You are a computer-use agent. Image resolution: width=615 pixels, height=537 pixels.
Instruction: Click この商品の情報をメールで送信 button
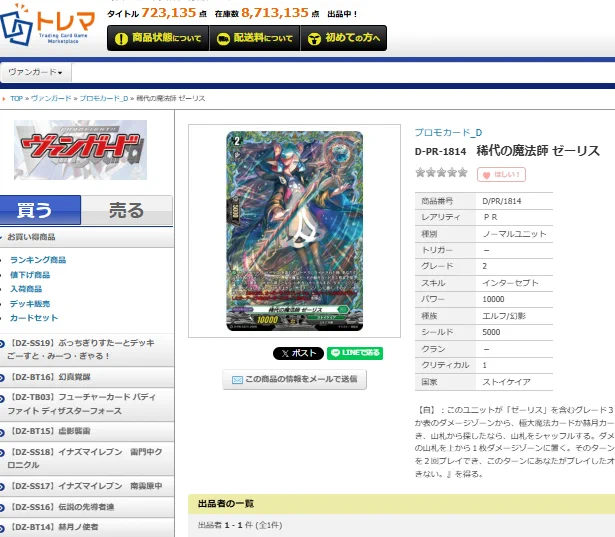click(x=295, y=379)
